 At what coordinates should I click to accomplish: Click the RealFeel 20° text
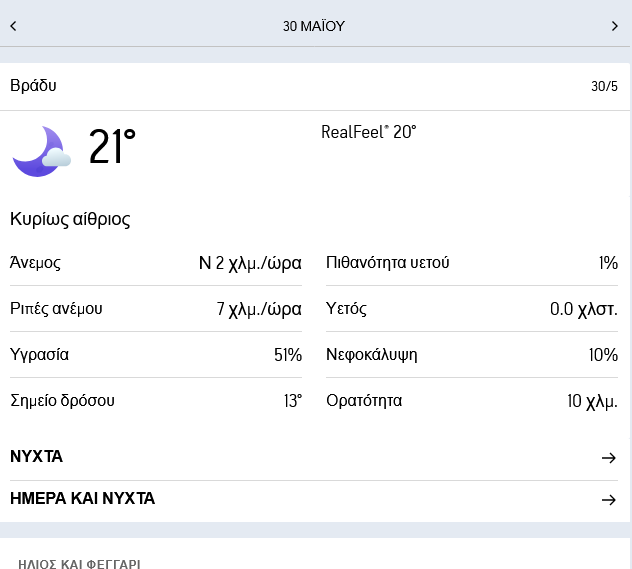coord(368,132)
